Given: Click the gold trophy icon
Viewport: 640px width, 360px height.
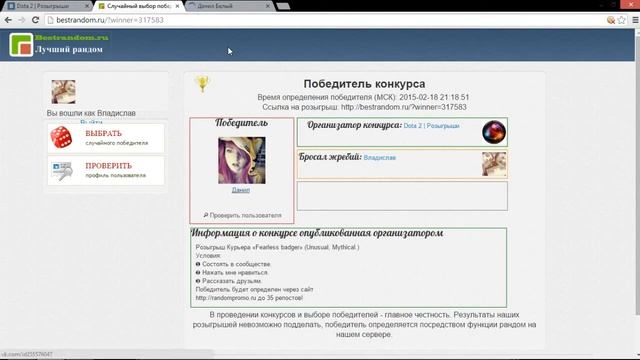Looking at the screenshot, I should click(x=202, y=84).
